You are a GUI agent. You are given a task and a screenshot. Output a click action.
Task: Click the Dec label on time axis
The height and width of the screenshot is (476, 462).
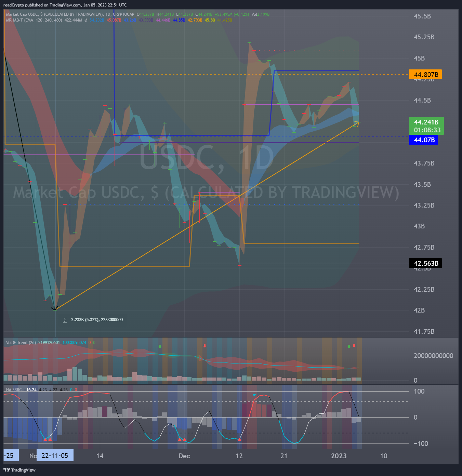coord(184,456)
